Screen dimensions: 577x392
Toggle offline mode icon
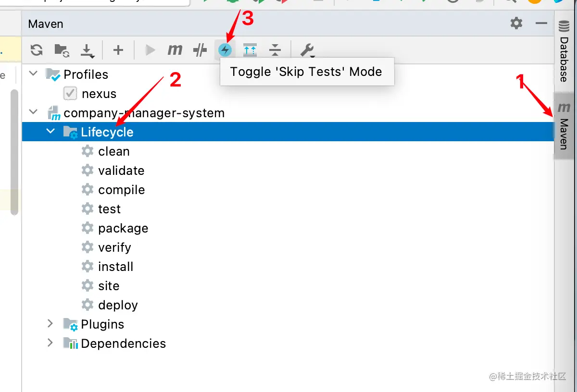click(x=200, y=50)
